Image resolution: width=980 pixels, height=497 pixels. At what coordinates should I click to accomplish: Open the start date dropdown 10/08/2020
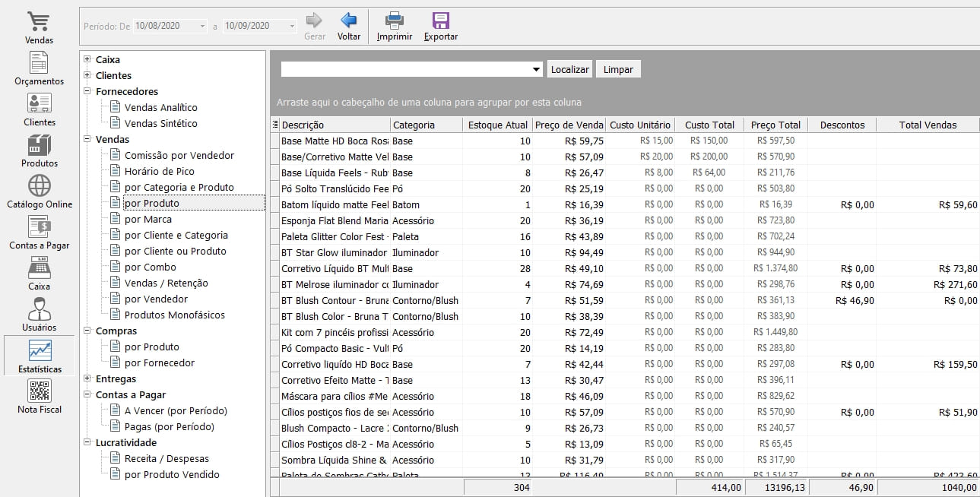pyautogui.click(x=202, y=26)
